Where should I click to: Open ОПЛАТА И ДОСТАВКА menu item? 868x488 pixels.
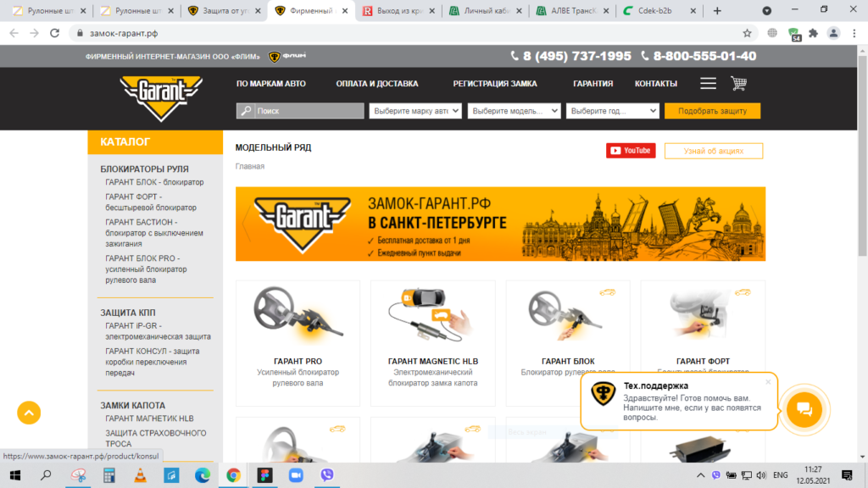point(377,84)
